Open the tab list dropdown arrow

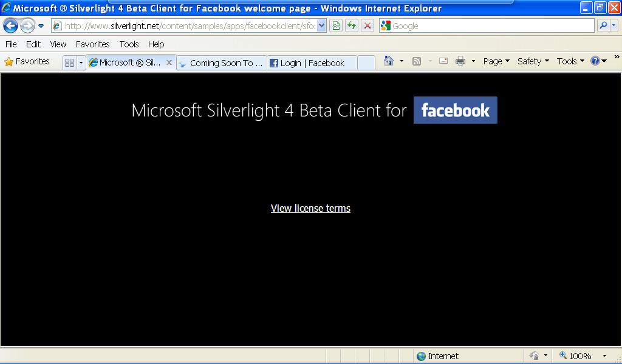coord(81,62)
